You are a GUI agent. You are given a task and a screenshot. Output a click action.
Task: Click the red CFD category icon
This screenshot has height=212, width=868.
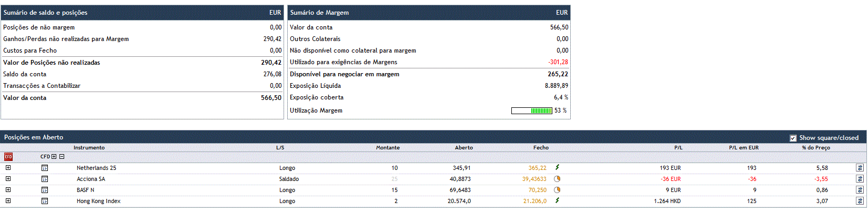(x=8, y=157)
